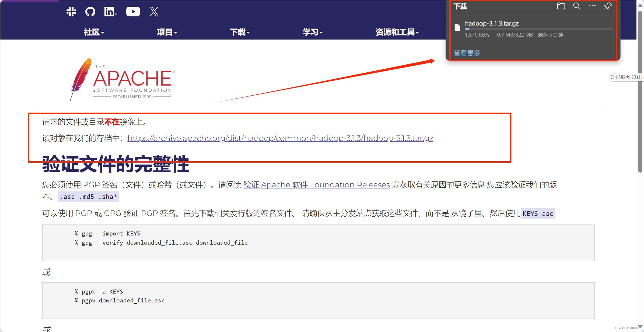The image size is (644, 332).
Task: Click the 请求的文件或目录不在镜像上 message
Action: pyautogui.click(x=95, y=122)
